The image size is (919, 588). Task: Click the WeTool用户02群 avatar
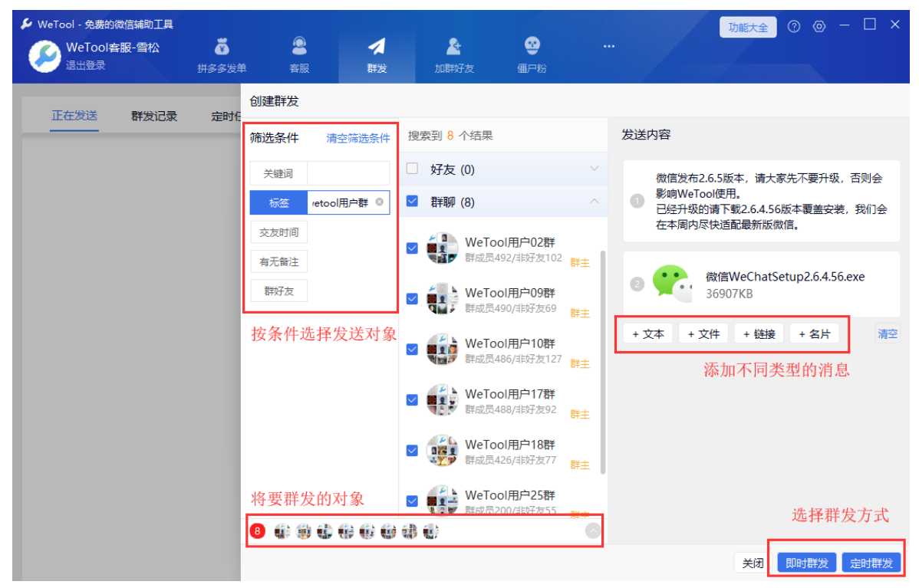pyautogui.click(x=442, y=248)
